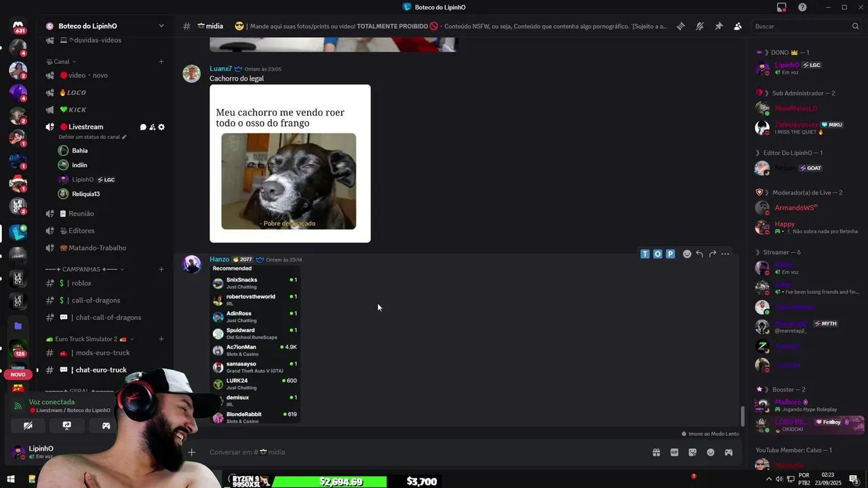This screenshot has width=868, height=488.
Task: Open the Help question mark icon
Action: pos(802,7)
